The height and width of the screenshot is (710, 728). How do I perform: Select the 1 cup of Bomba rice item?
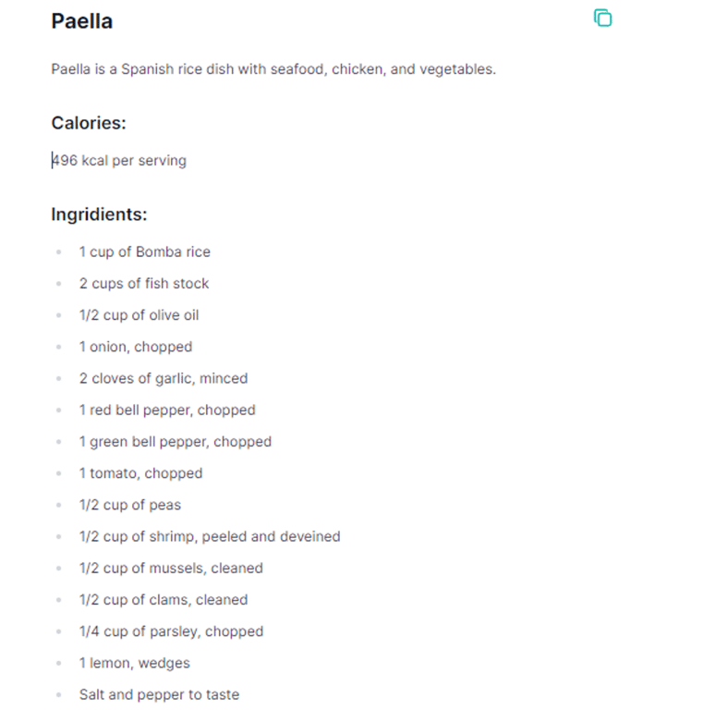(x=144, y=251)
